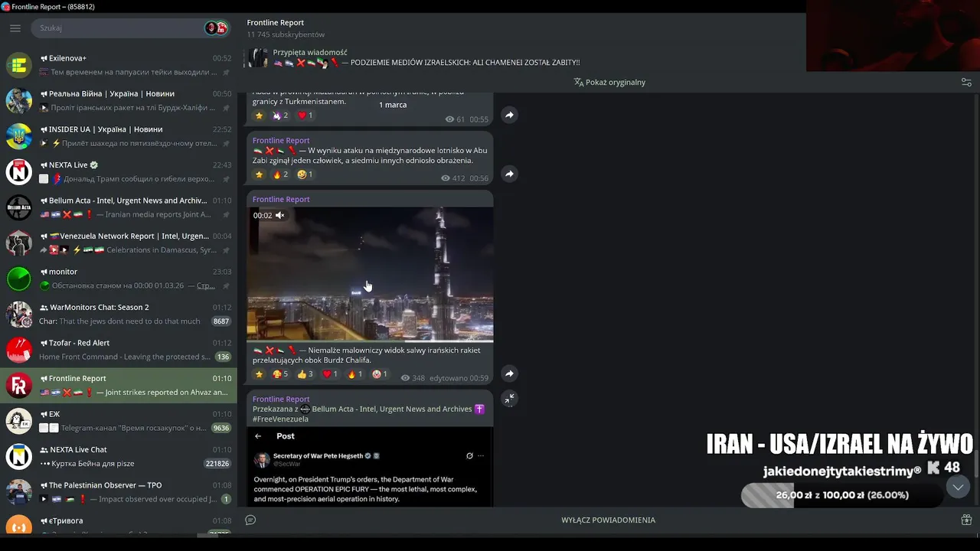Click Frontline Report sender name above the video
The width and height of the screenshot is (980, 551).
(x=281, y=199)
